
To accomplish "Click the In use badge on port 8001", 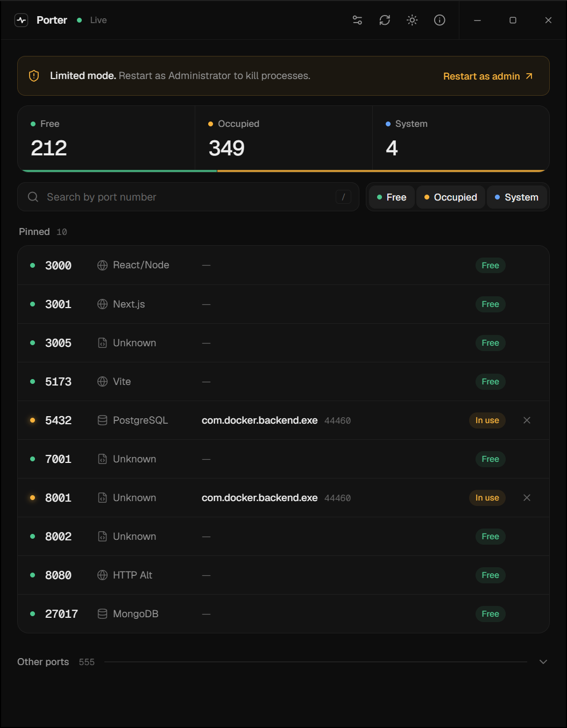I will coord(487,497).
